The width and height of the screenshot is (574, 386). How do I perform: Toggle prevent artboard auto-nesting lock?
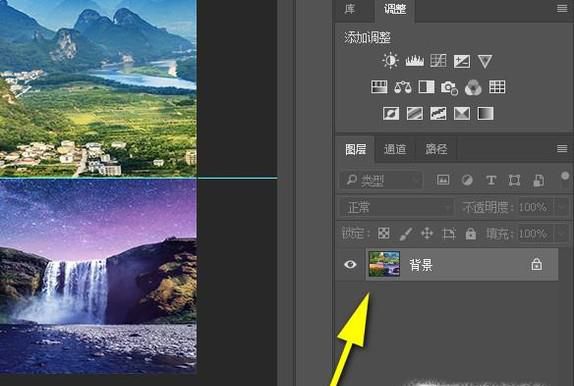click(449, 233)
